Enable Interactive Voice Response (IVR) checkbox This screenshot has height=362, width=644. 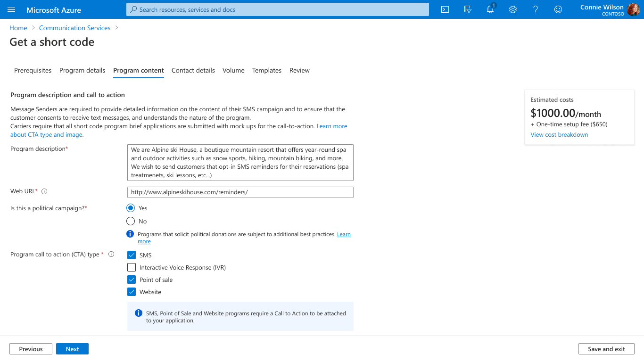pos(132,267)
